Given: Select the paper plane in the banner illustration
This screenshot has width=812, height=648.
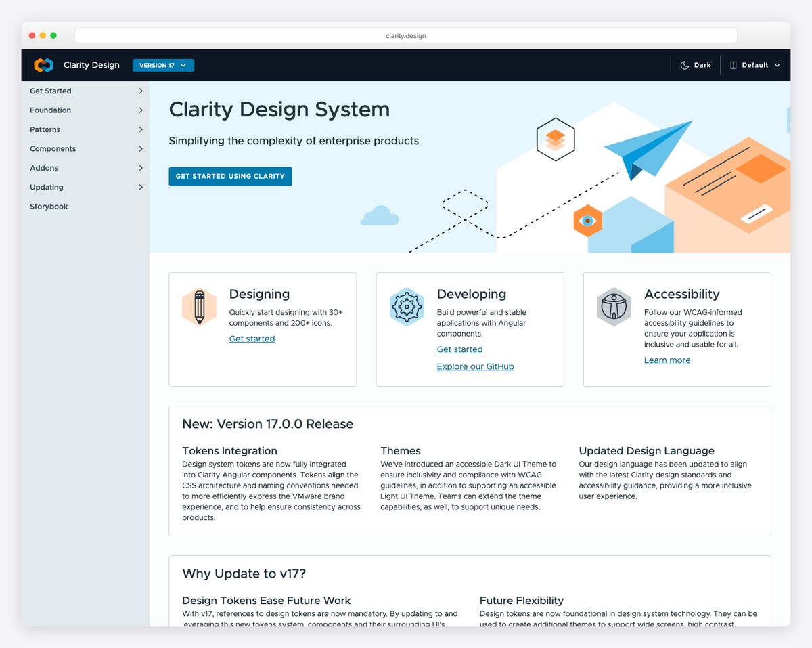Looking at the screenshot, I should point(650,148).
